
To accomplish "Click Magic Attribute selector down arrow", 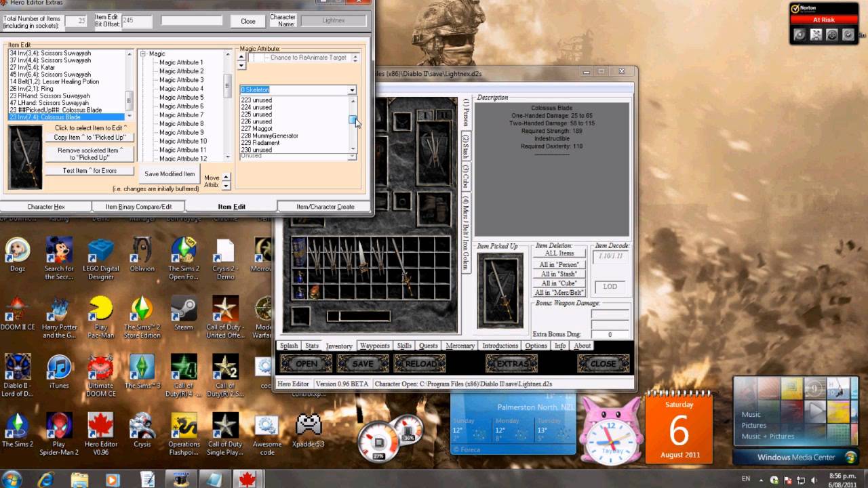I will tap(242, 66).
